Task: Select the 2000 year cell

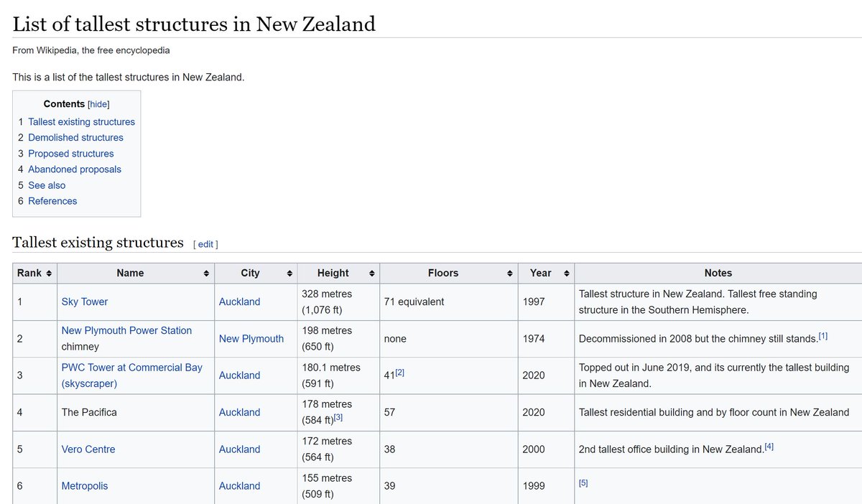Action: coord(547,449)
